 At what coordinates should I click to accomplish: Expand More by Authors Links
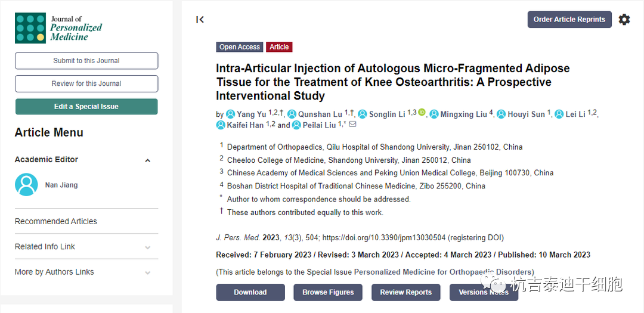coord(147,273)
